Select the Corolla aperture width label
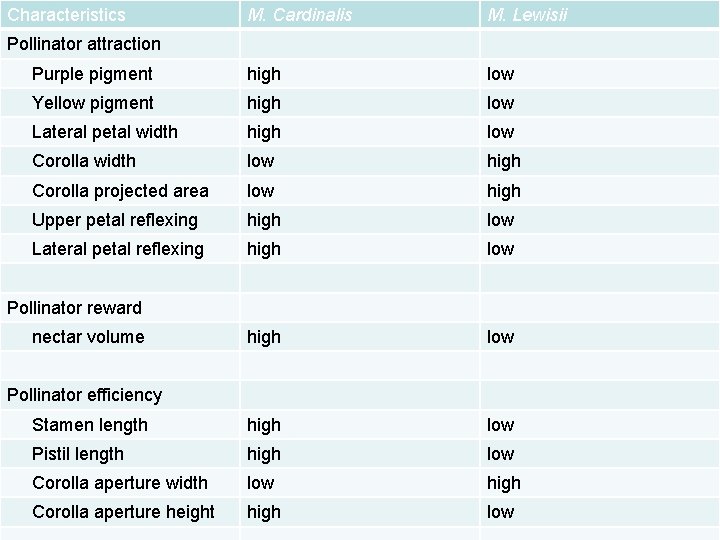This screenshot has height=540, width=720. (120, 483)
